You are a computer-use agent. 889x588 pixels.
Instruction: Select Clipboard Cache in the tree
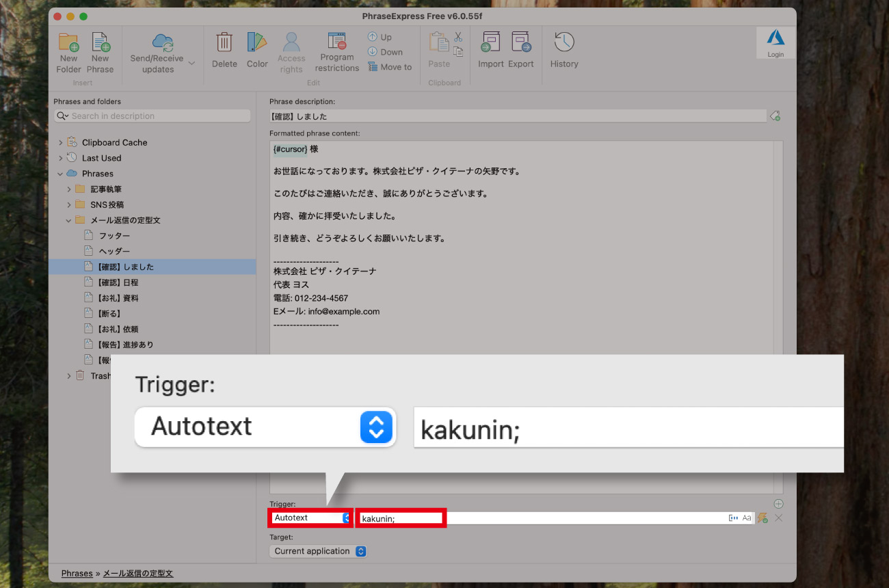coord(114,143)
